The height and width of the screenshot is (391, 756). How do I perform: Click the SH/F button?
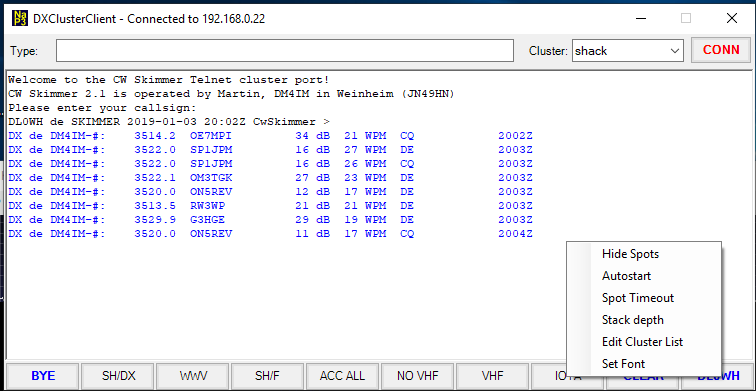point(268,376)
